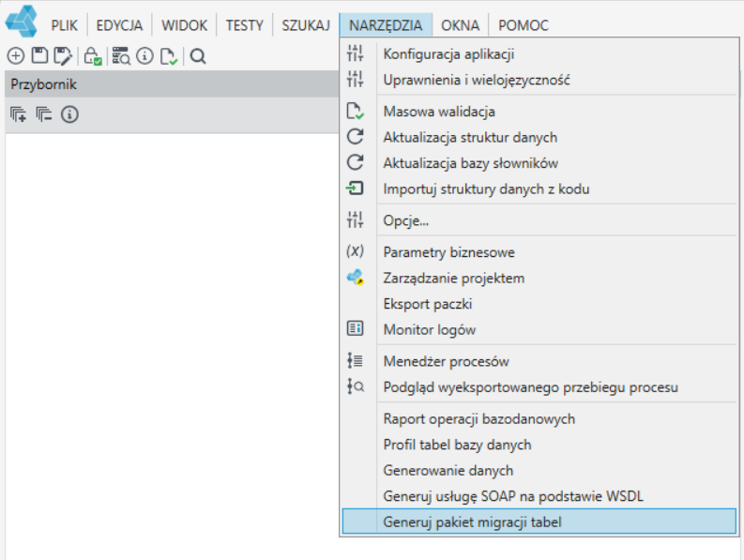Click the New (plus circle) toolbar icon
Image resolution: width=744 pixels, height=560 pixels.
16,56
